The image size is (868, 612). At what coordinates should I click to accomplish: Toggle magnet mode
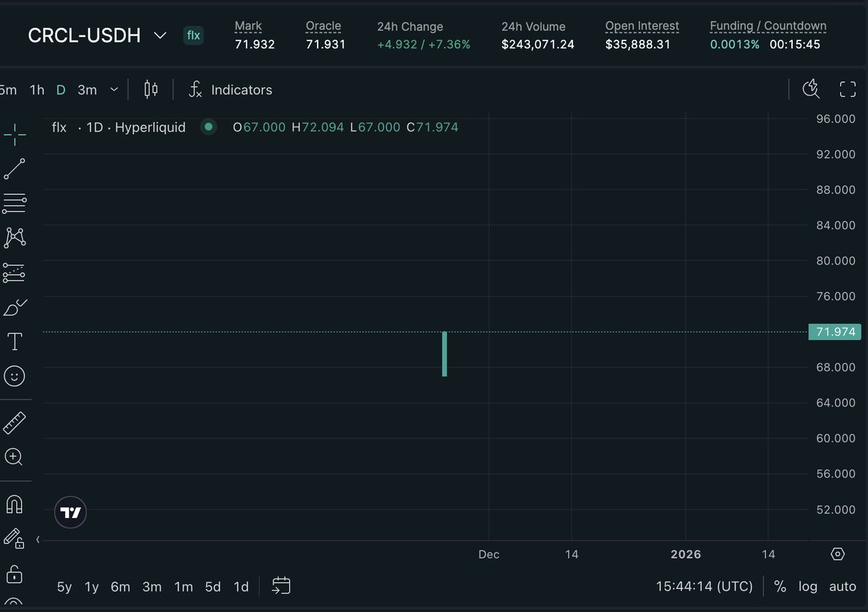(14, 503)
